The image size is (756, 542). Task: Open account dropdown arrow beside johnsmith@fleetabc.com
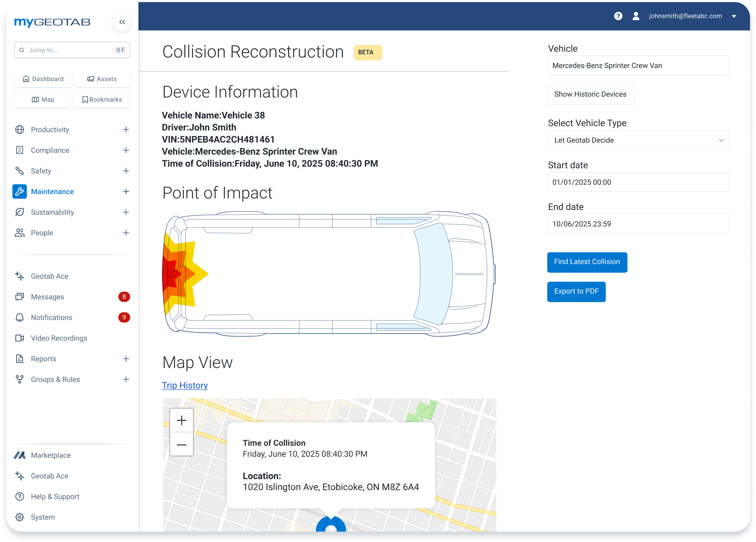[x=734, y=16]
